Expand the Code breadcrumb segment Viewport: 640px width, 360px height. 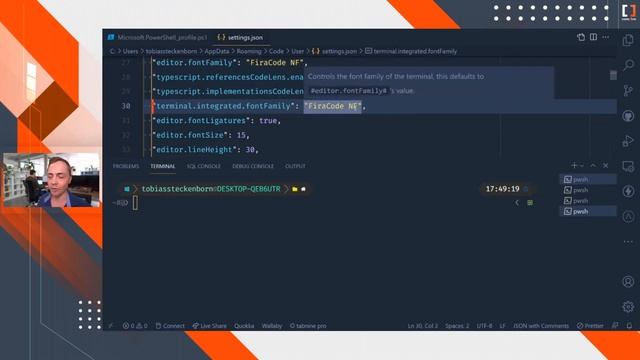(x=276, y=51)
